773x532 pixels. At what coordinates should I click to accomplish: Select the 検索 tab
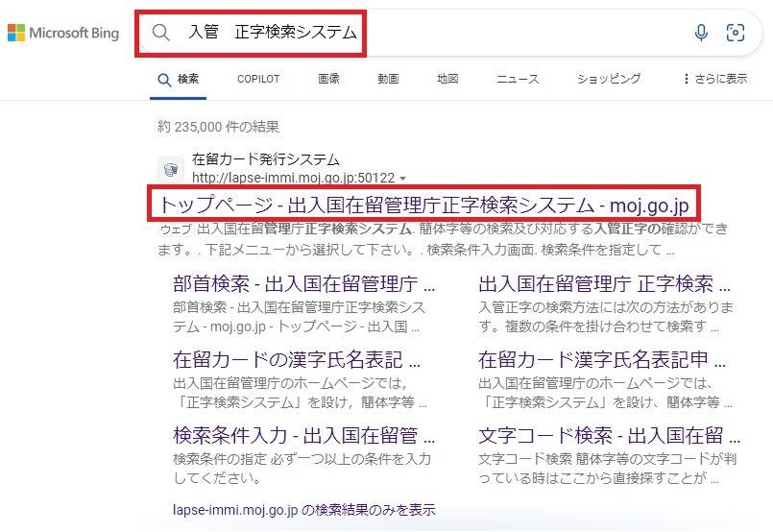[x=179, y=79]
